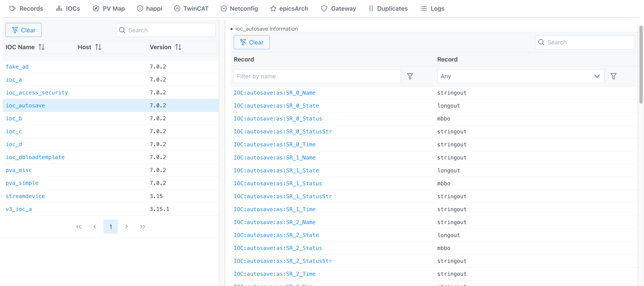
Task: Open the record type Any dropdown
Action: coord(521,76)
